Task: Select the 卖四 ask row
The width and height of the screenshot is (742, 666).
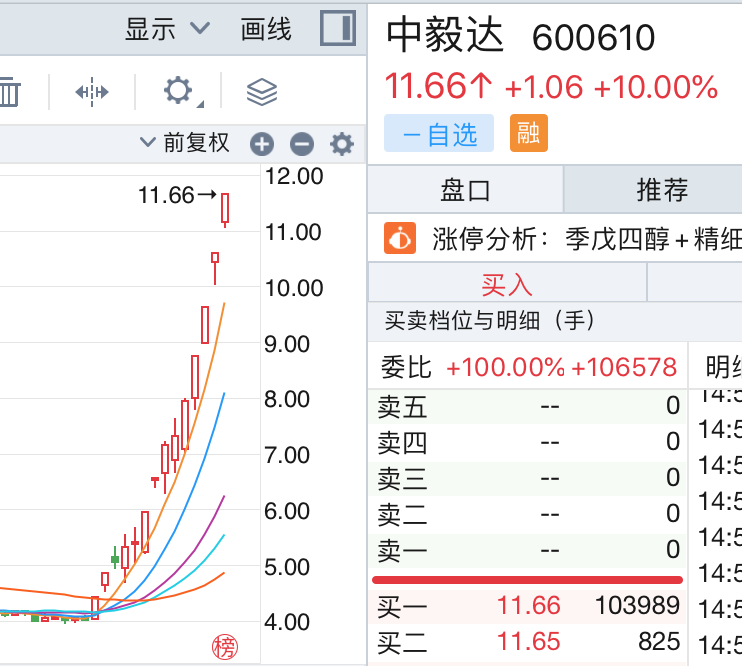Action: (527, 443)
